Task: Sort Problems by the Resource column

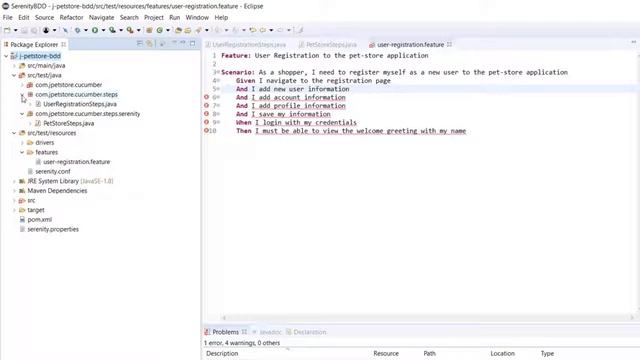Action: click(386, 353)
